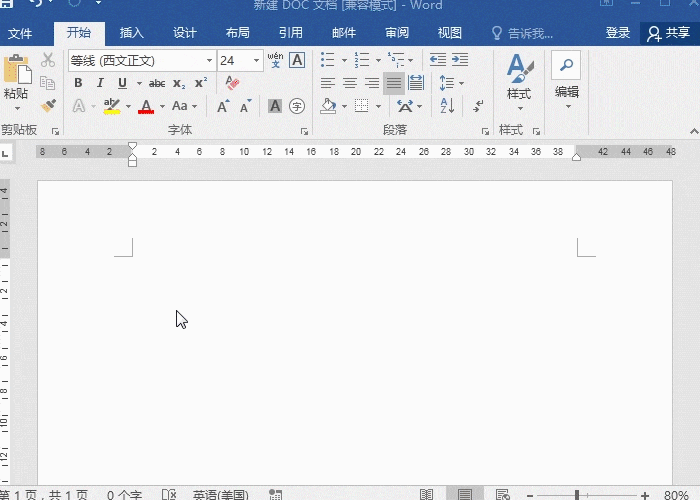Launch Font dialog from 字体 group
Image resolution: width=700 pixels, height=500 pixels.
tap(304, 131)
